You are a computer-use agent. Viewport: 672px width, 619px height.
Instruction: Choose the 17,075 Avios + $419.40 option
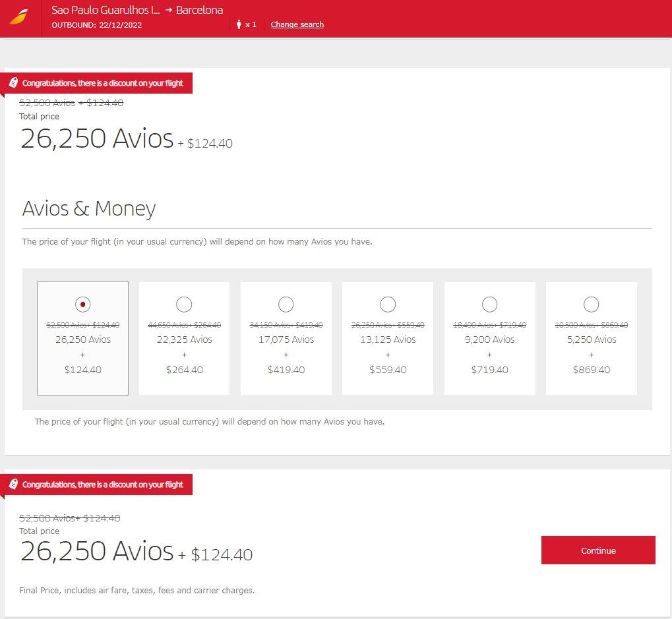click(x=286, y=304)
